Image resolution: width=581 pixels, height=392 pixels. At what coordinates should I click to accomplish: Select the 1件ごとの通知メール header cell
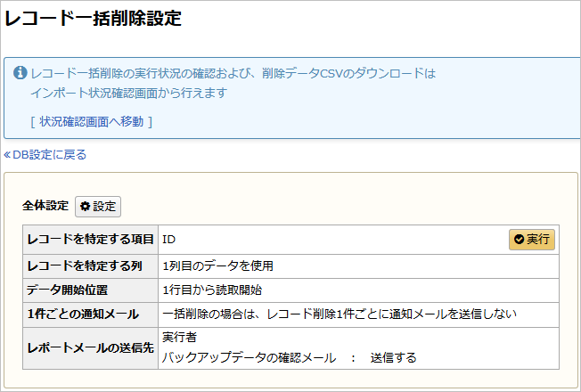90,314
